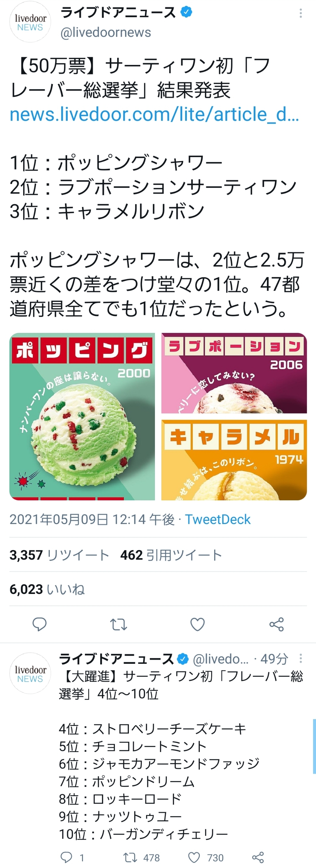The height and width of the screenshot is (868, 316).
Task: Tap share icon on reply tweet
Action: [x=258, y=857]
